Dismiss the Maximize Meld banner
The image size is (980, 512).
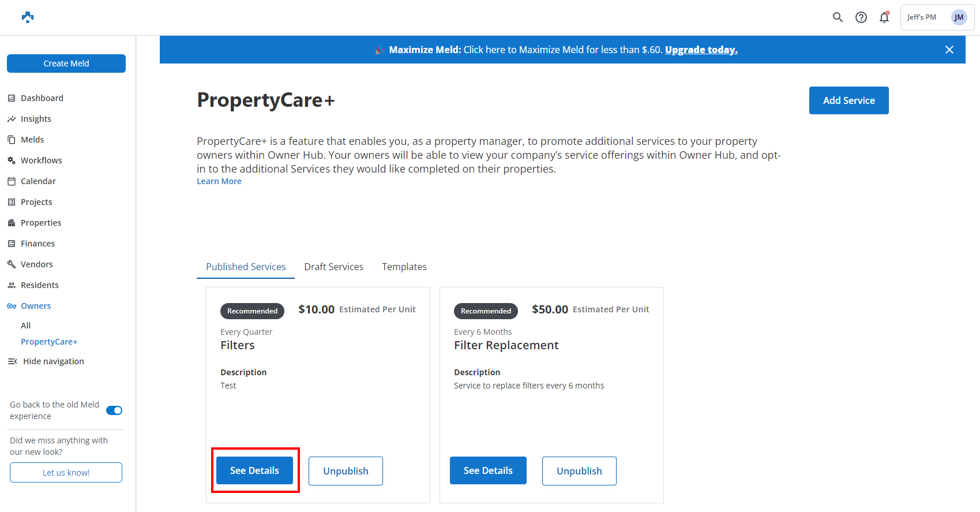949,50
